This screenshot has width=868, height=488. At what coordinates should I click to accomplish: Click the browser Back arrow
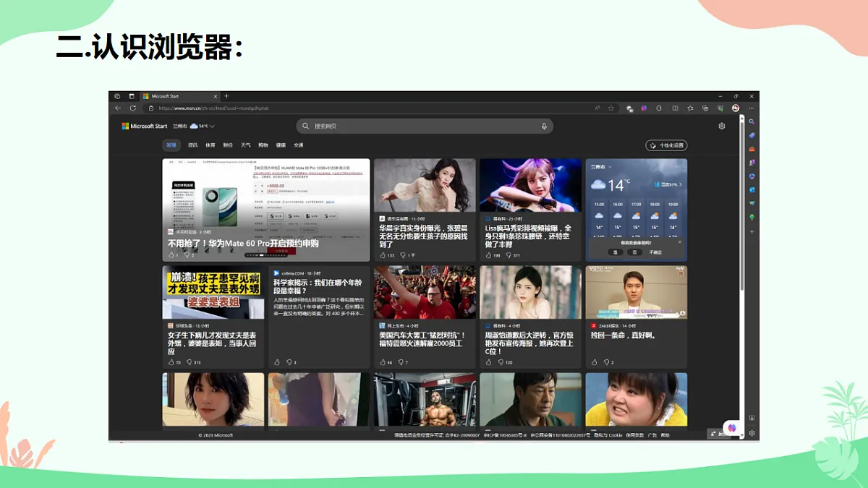point(118,108)
